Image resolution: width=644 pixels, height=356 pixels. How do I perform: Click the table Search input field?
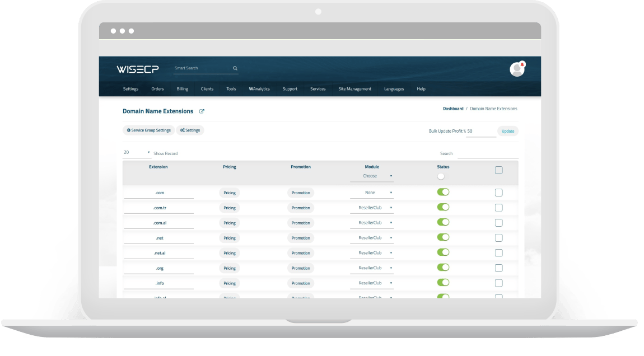488,153
